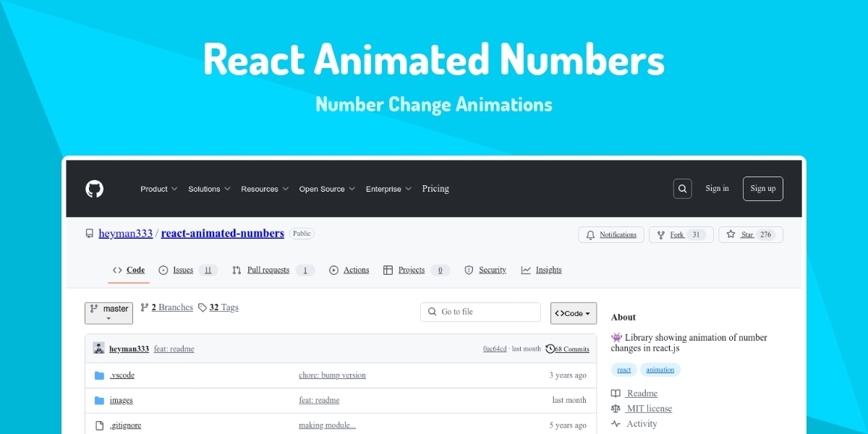
Task: Click the Sign up button
Action: click(762, 188)
